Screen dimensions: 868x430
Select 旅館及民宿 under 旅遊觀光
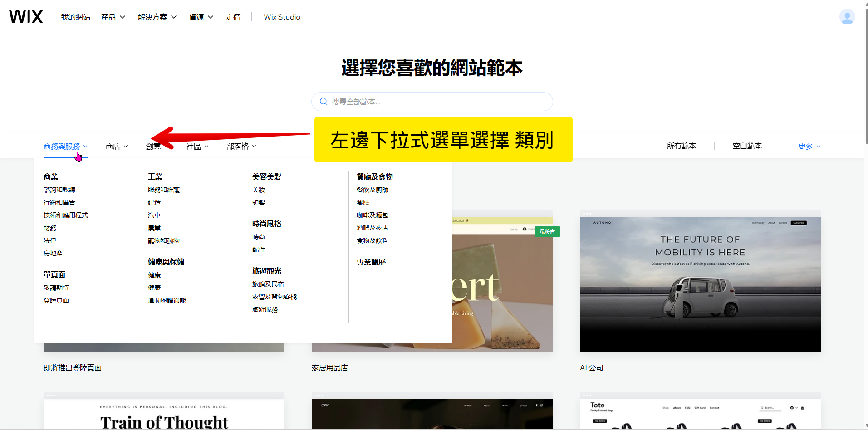pos(268,284)
